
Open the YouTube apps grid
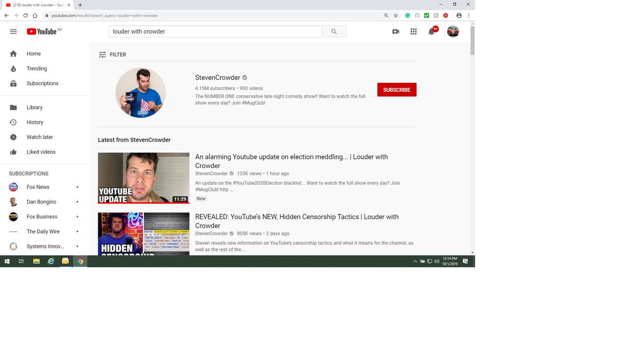413,31
